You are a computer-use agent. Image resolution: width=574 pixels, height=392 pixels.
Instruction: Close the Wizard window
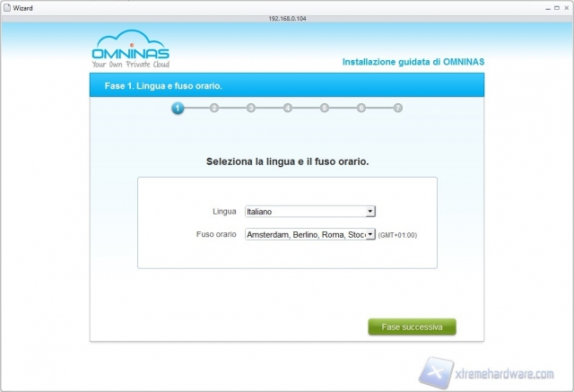click(x=566, y=6)
